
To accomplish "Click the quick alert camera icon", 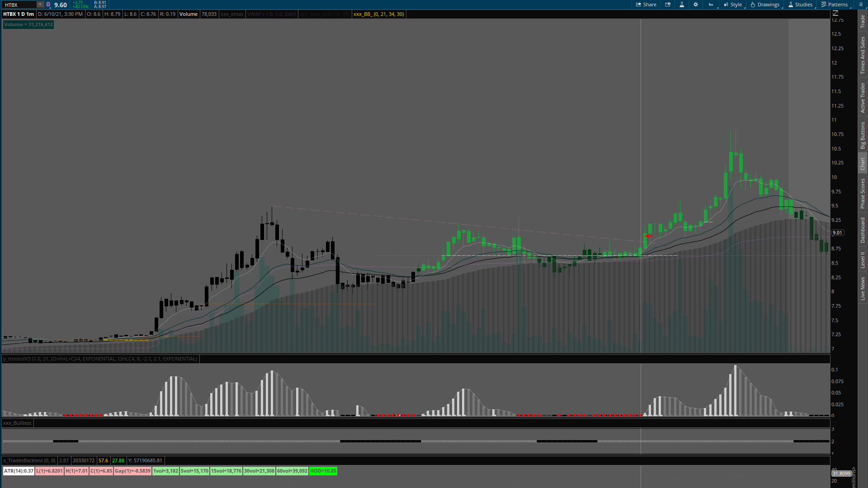I will tap(668, 5).
